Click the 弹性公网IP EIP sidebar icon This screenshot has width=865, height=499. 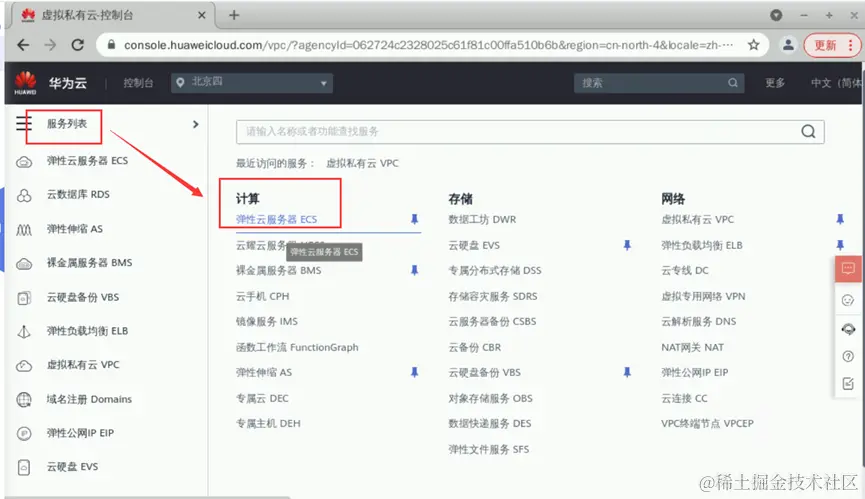(x=24, y=433)
